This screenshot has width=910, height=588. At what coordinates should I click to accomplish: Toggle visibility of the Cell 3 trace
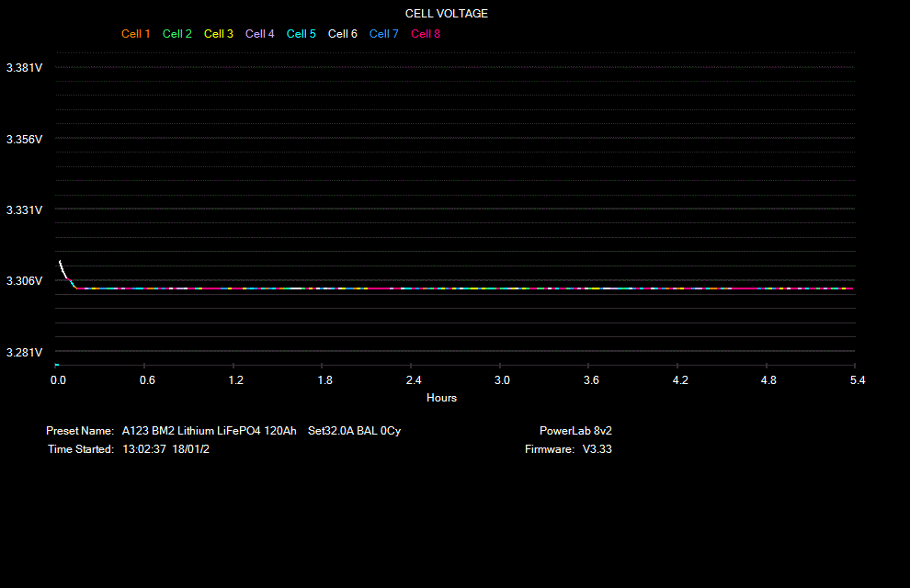(x=218, y=33)
